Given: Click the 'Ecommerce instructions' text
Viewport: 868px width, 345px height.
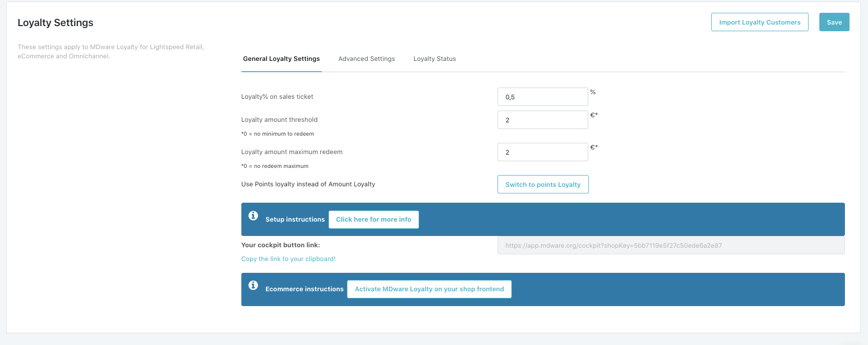Looking at the screenshot, I should pos(304,289).
